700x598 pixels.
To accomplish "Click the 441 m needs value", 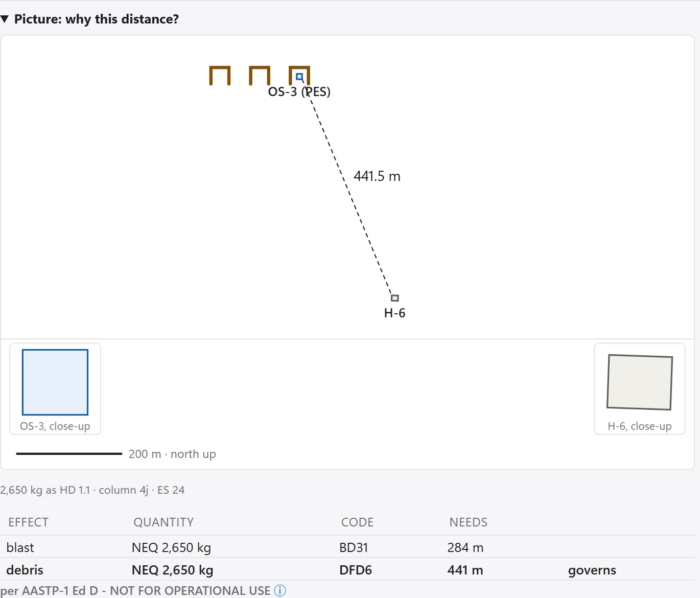I will [465, 570].
